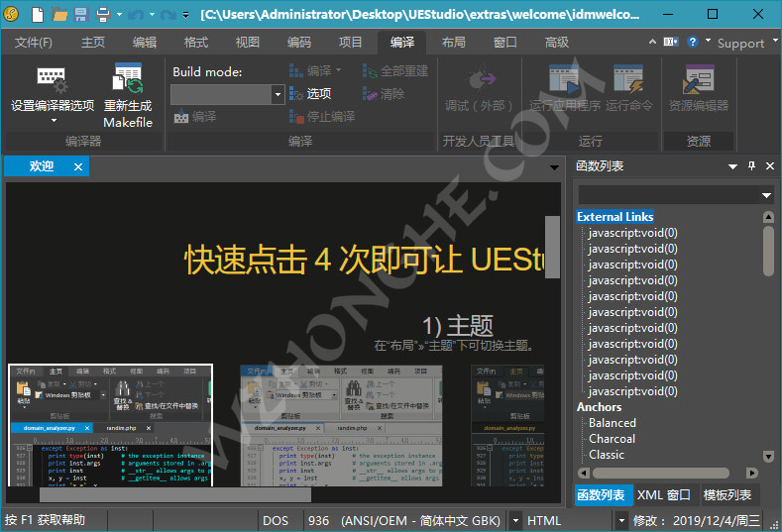Viewport: 782px width, 532px height.
Task: Switch to the 编码 ribbon tab
Action: click(x=299, y=43)
